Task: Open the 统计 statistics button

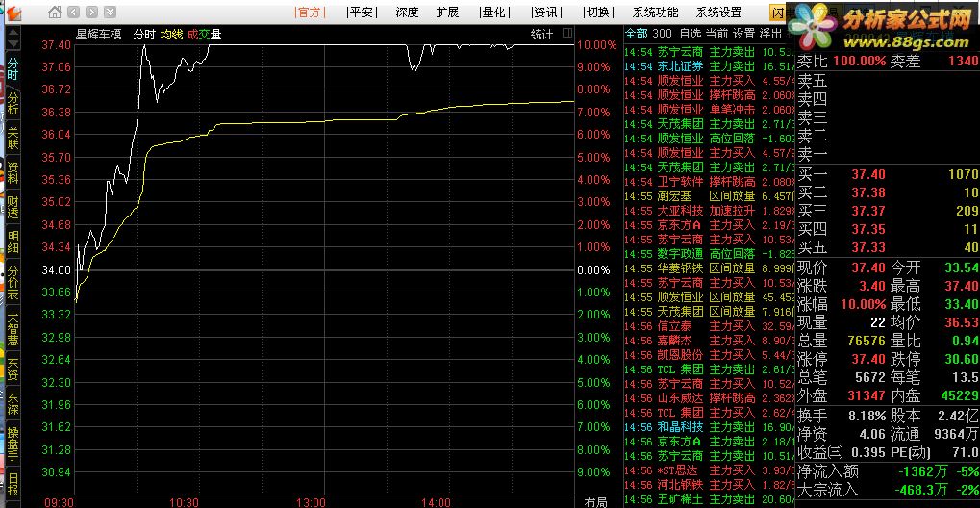Action: pyautogui.click(x=541, y=35)
